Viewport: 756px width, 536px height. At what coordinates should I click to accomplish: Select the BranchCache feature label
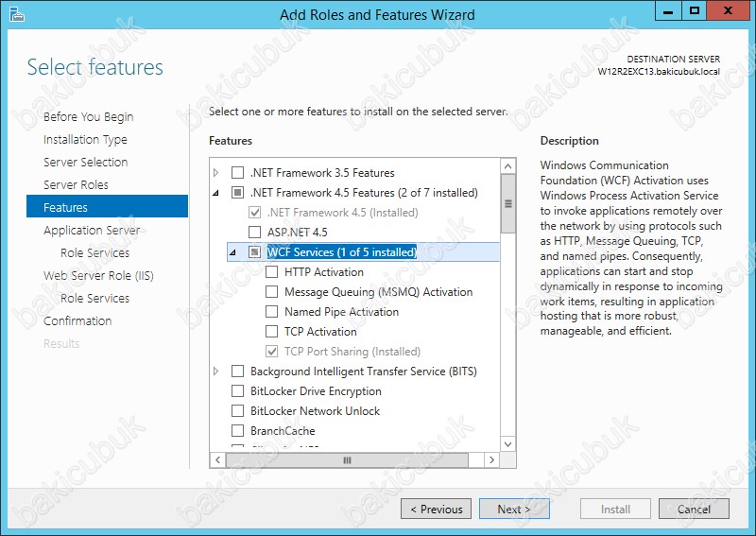pyautogui.click(x=283, y=430)
